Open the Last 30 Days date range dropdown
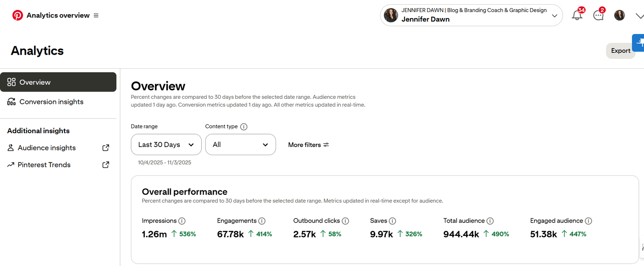644x266 pixels. click(x=166, y=145)
